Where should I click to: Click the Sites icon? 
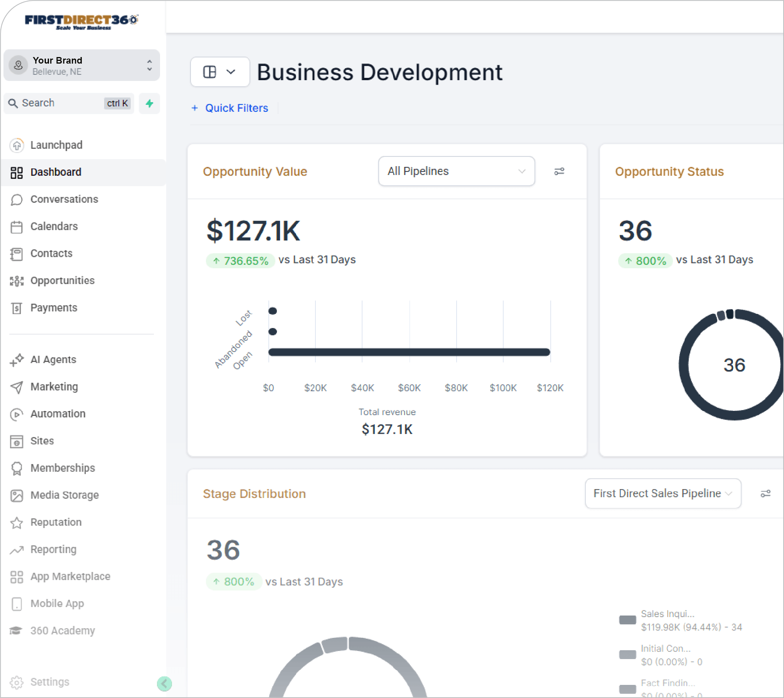17,441
